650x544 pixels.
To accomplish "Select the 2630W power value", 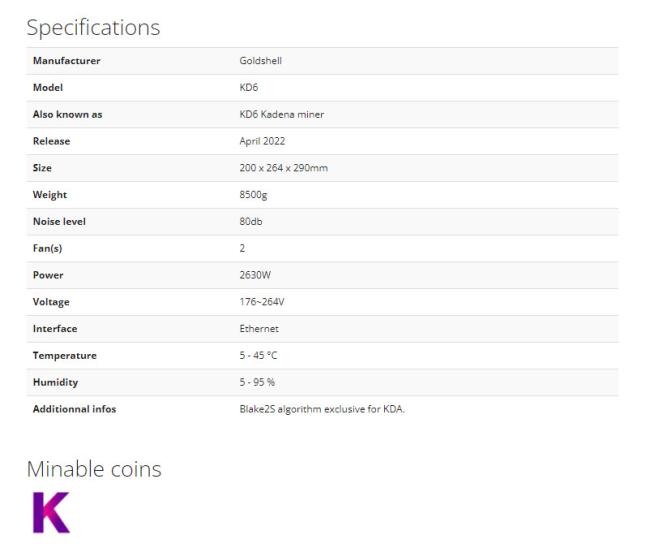I will tap(255, 275).
